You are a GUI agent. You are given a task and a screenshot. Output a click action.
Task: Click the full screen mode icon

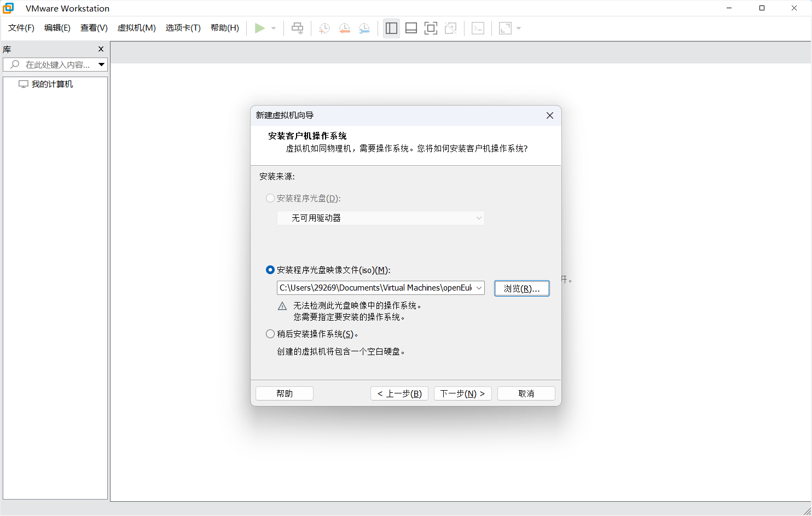click(431, 28)
